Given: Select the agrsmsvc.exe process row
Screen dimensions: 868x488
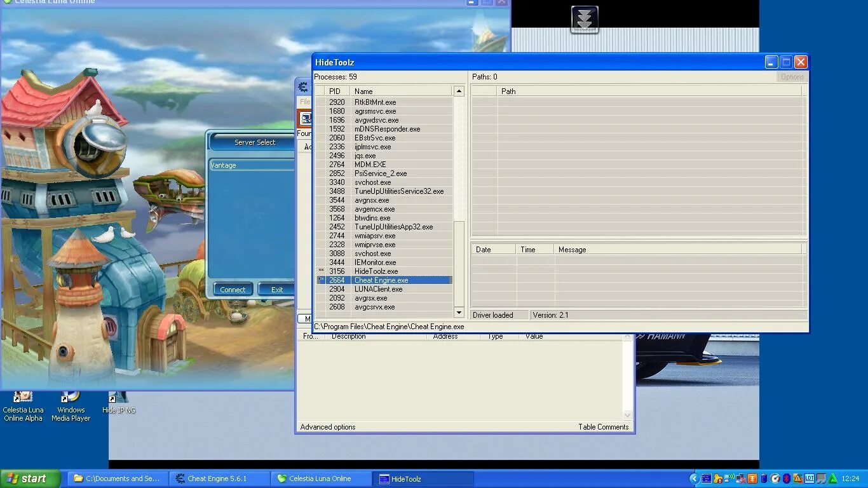Looking at the screenshot, I should [x=384, y=111].
